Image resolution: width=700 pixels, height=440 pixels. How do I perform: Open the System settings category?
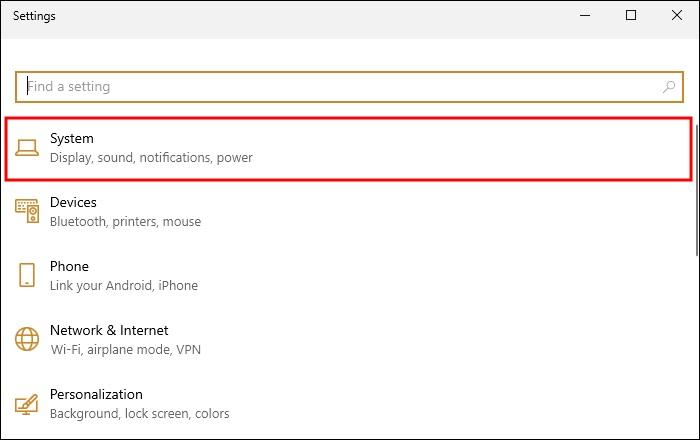coord(348,149)
